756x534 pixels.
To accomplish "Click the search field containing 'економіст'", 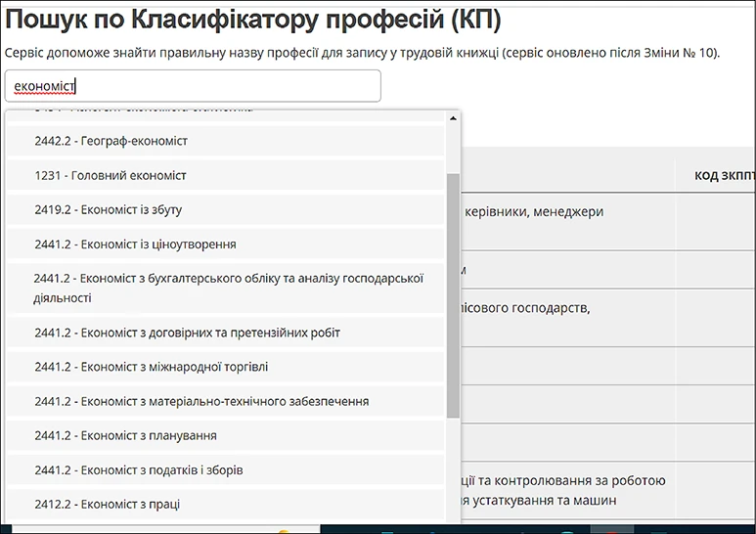I will click(192, 86).
